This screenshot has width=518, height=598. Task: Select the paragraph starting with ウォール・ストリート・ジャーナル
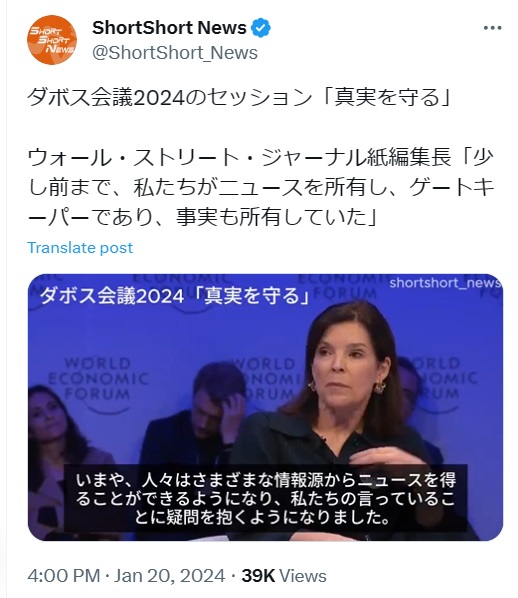[x=261, y=188]
